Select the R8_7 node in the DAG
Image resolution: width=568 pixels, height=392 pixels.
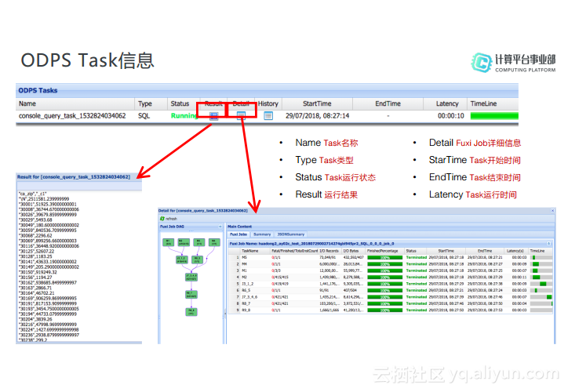[191, 294]
